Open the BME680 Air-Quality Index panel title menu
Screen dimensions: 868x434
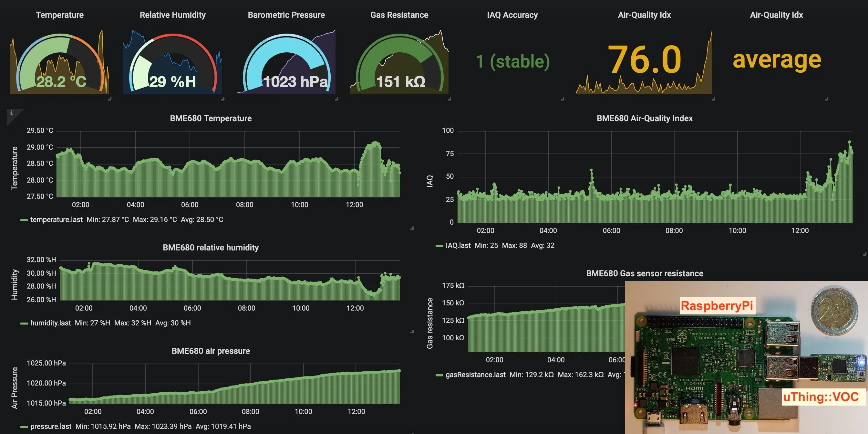click(644, 118)
